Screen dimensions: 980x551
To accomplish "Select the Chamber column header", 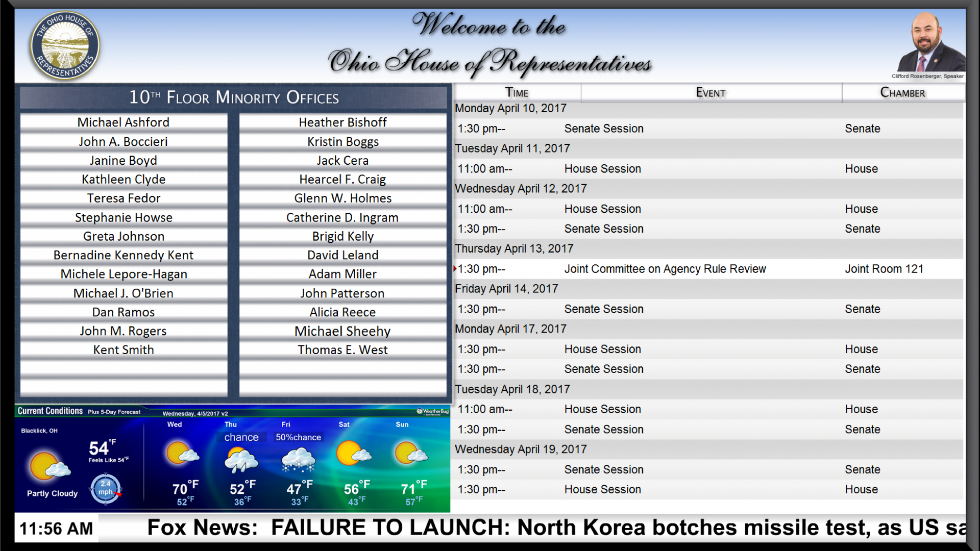I will click(x=902, y=92).
